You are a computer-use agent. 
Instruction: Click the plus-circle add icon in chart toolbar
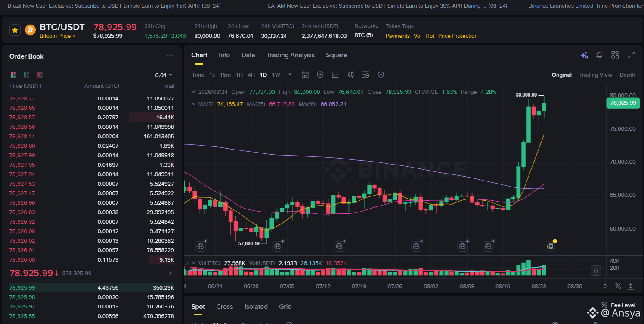(320, 75)
